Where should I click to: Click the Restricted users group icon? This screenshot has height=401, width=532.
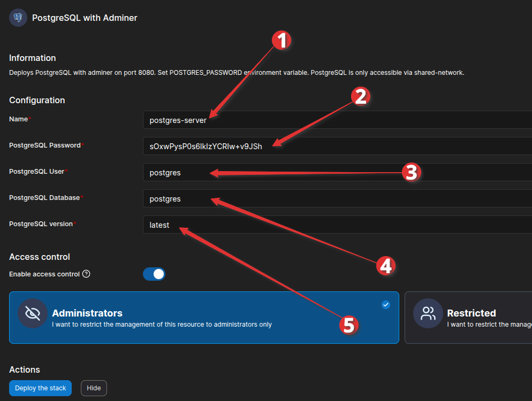click(x=428, y=313)
